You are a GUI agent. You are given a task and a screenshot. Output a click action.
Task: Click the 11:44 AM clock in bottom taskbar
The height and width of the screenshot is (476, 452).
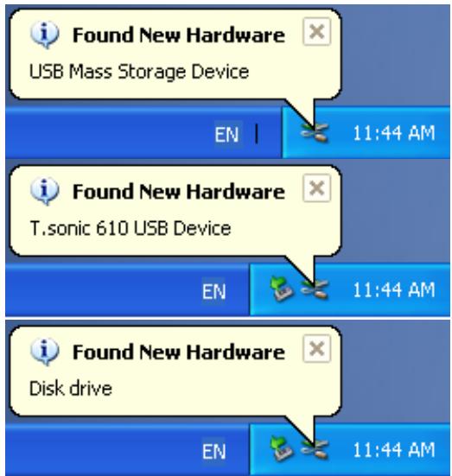394,450
